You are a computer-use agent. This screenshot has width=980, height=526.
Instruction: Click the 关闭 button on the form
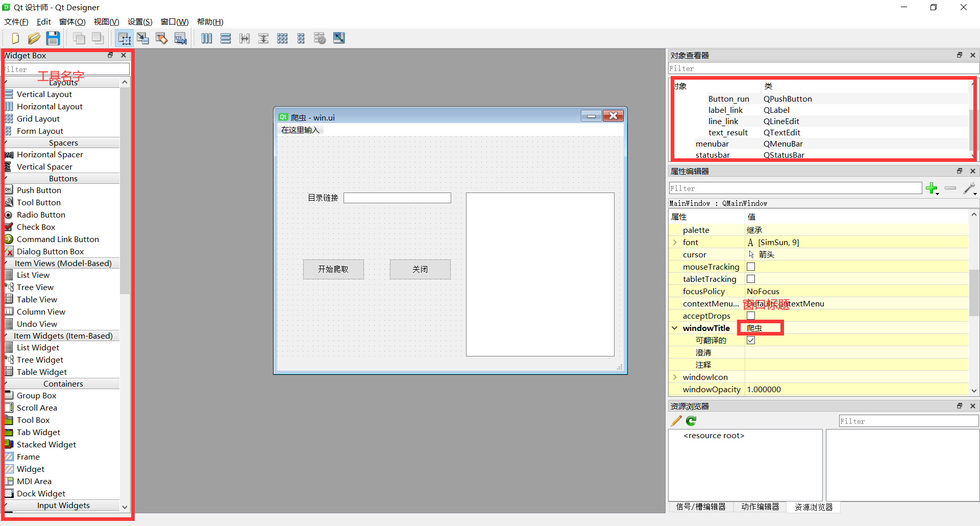pos(420,269)
